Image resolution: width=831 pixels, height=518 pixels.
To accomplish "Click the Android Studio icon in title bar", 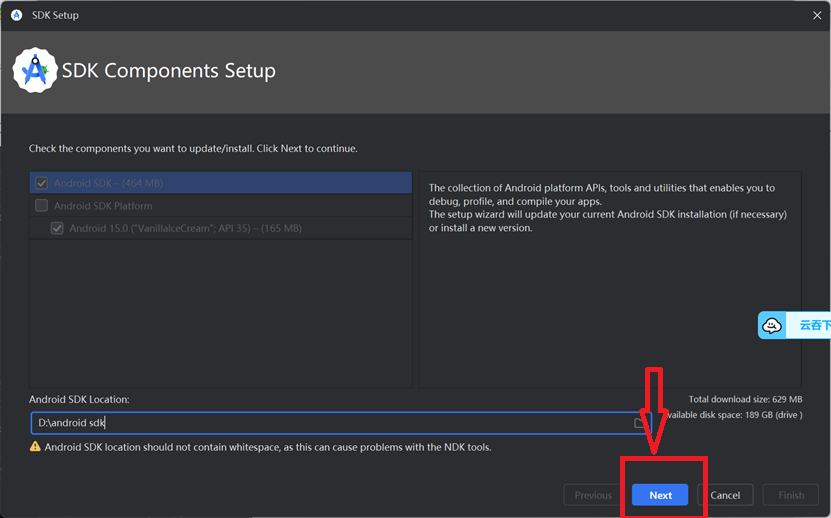I will 16,15.
